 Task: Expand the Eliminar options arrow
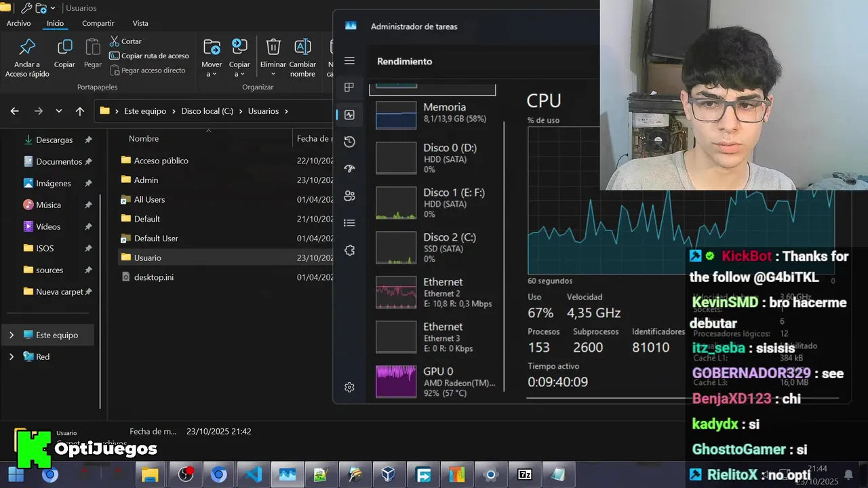(273, 74)
